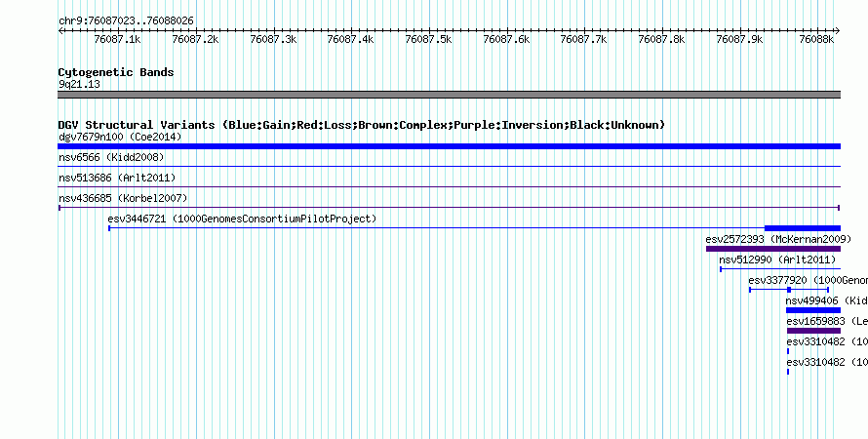Select the 76087.5k ruler tick label
Image resolution: width=868 pixels, height=439 pixels.
click(429, 40)
